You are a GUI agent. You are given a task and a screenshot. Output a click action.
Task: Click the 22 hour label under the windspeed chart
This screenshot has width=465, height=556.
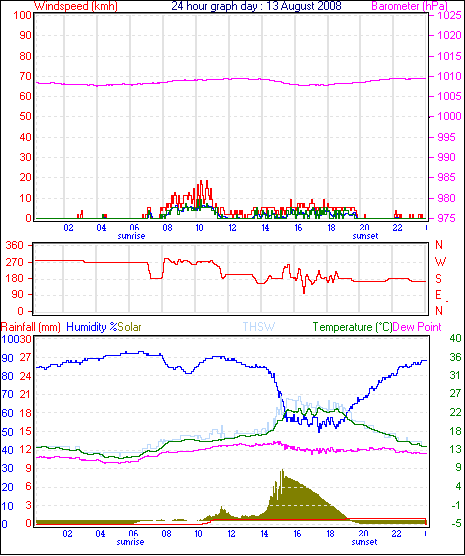[x=397, y=228]
